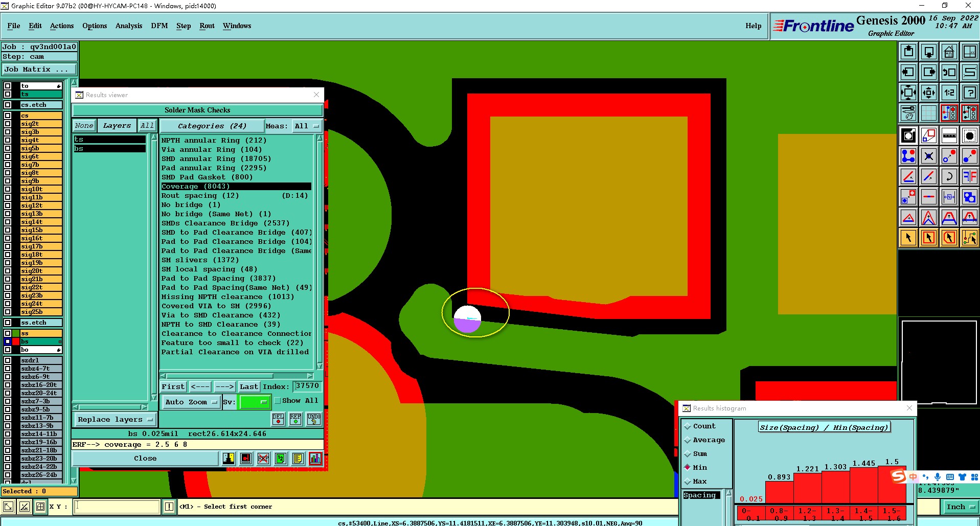Click the pan left icon
Image resolution: width=980 pixels, height=526 pixels.
(908, 72)
